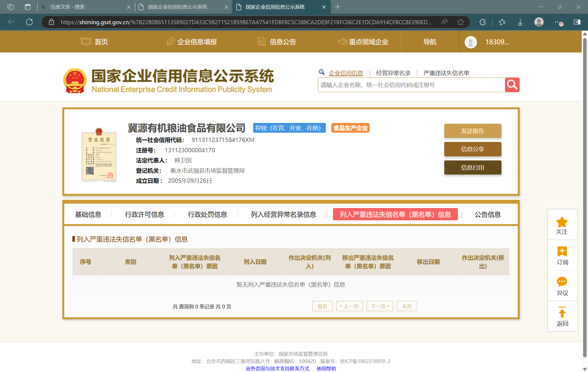Refresh the page with reload icon

pyautogui.click(x=29, y=22)
